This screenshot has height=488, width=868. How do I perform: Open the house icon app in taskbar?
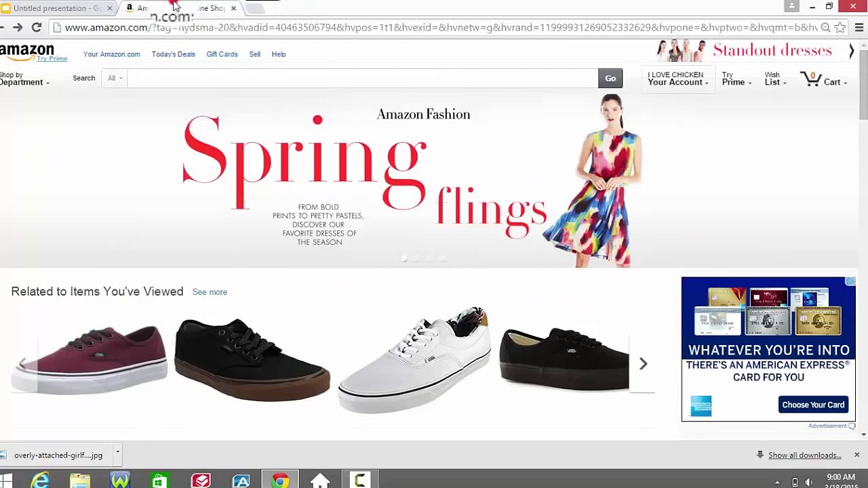(320, 481)
